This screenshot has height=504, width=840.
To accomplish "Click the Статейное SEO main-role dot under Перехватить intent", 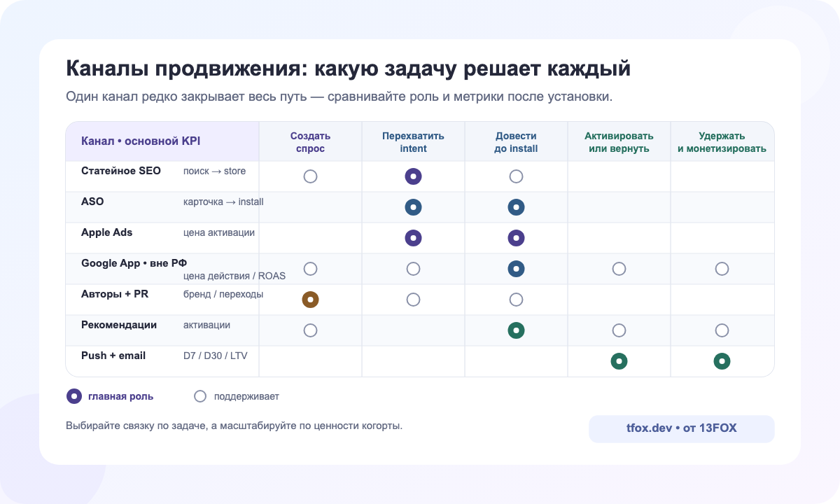I will [414, 176].
